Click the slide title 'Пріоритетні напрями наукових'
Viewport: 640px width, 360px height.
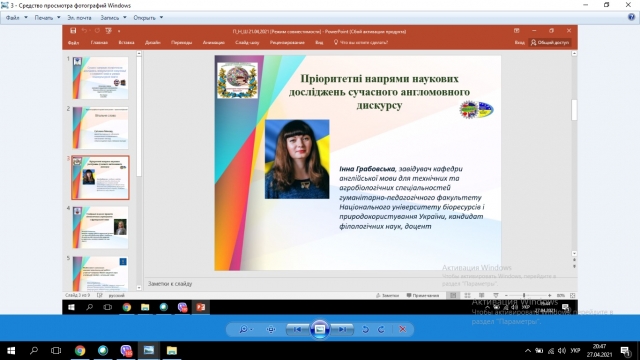pyautogui.click(x=379, y=79)
